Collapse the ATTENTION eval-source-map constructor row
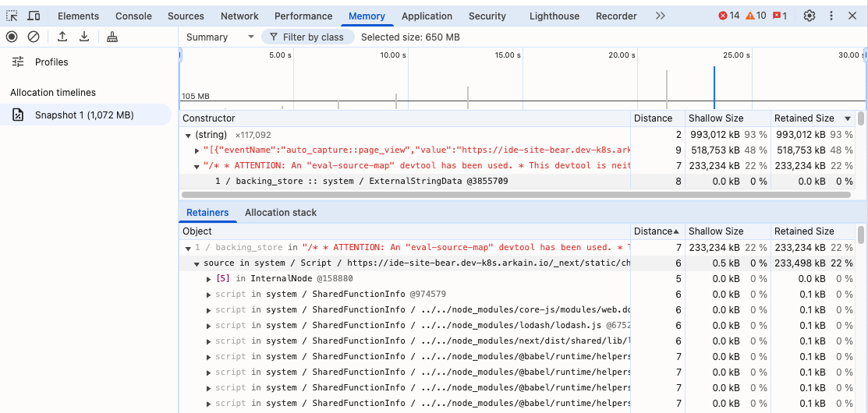Viewport: 868px width, 413px height. coord(197,166)
